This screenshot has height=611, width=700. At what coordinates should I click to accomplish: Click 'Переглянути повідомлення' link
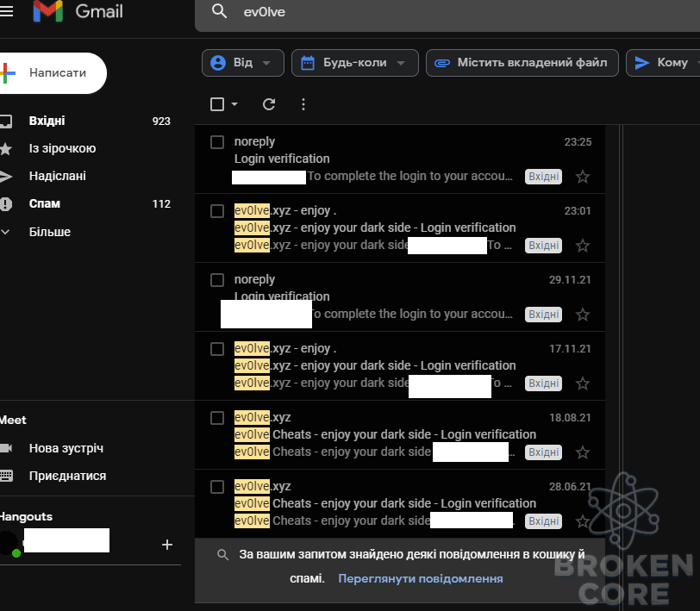click(x=421, y=578)
